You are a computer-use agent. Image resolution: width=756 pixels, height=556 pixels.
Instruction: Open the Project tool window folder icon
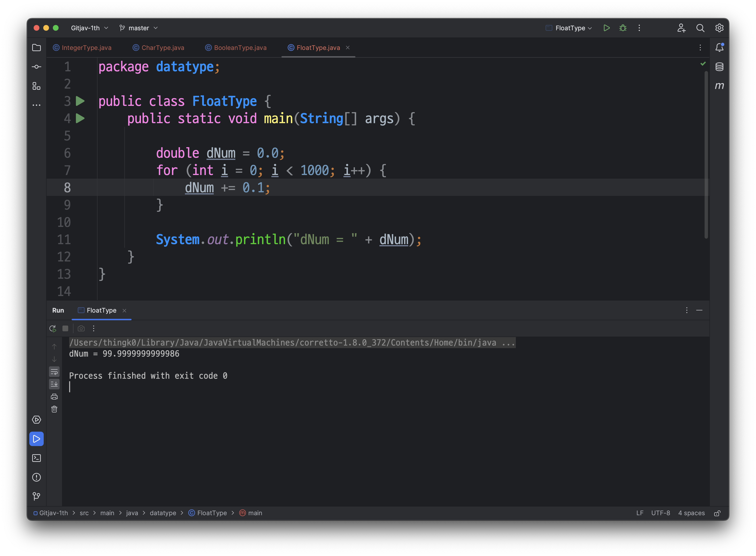coord(36,48)
